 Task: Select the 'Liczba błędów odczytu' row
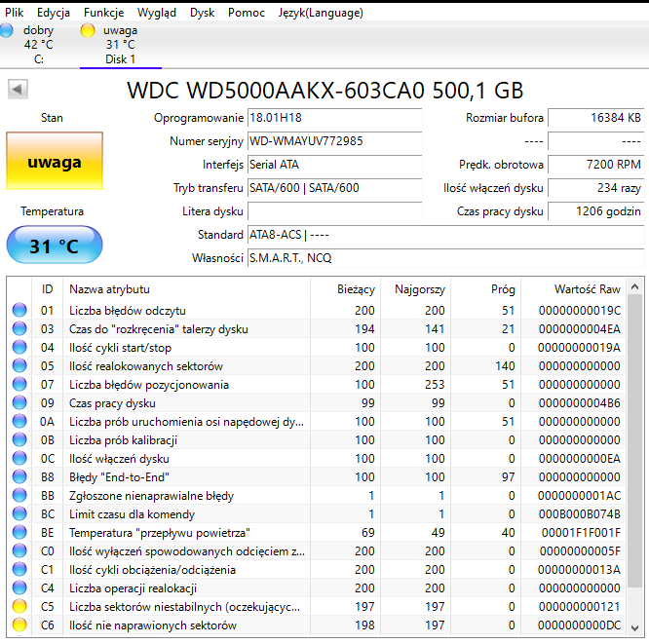point(317,310)
